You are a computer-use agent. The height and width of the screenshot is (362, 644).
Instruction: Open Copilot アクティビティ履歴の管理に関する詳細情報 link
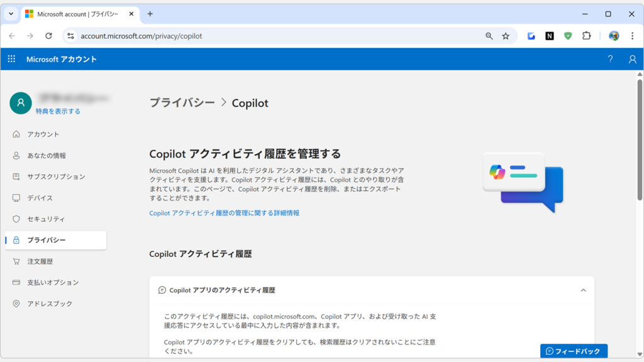(x=224, y=213)
